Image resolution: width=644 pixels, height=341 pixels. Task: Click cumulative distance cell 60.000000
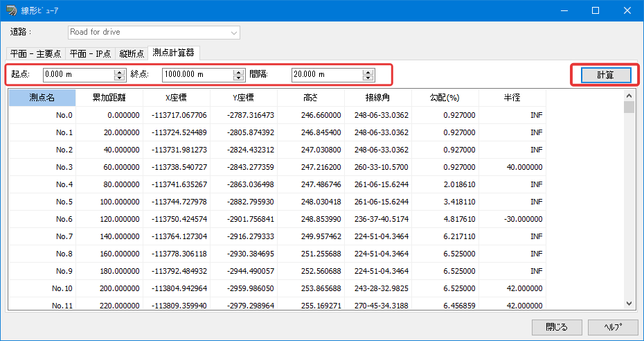109,167
